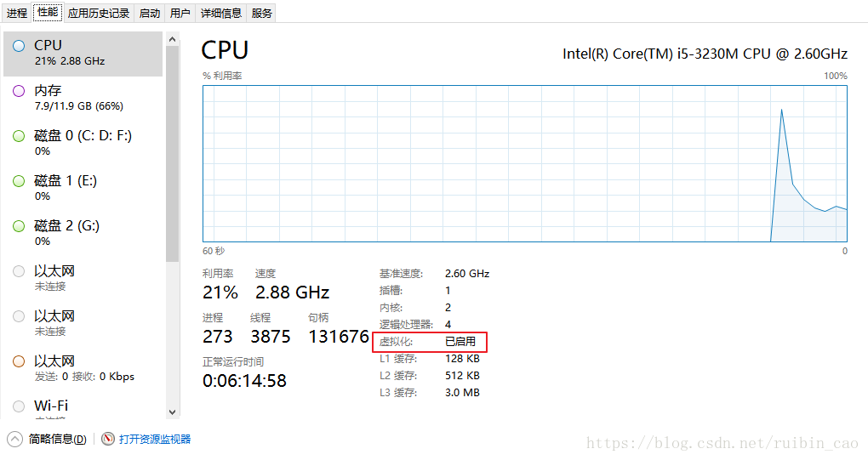Click the purple 内存 memory circle icon
The height and width of the screenshot is (460, 868).
click(19, 91)
